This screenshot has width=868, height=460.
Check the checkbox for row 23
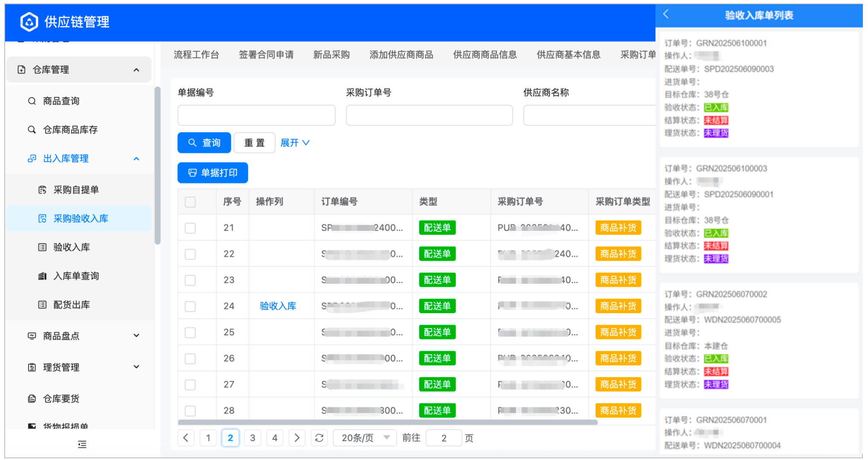tap(190, 280)
